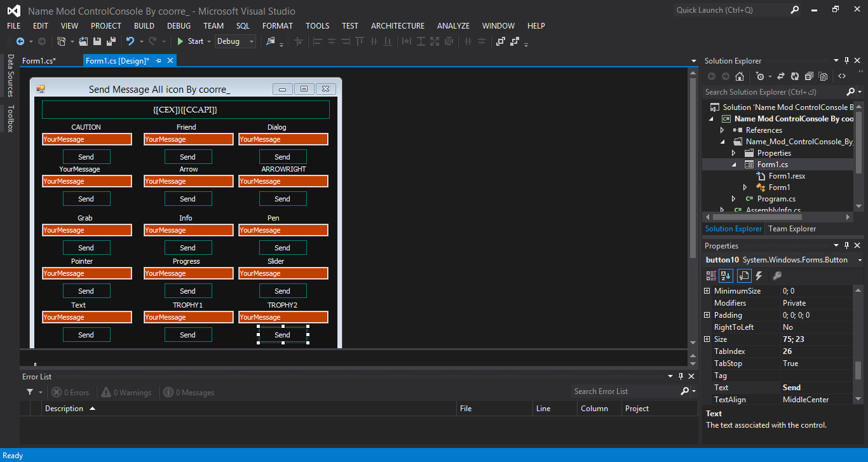The image size is (868, 462).
Task: Click the Send button under Info
Action: click(188, 248)
